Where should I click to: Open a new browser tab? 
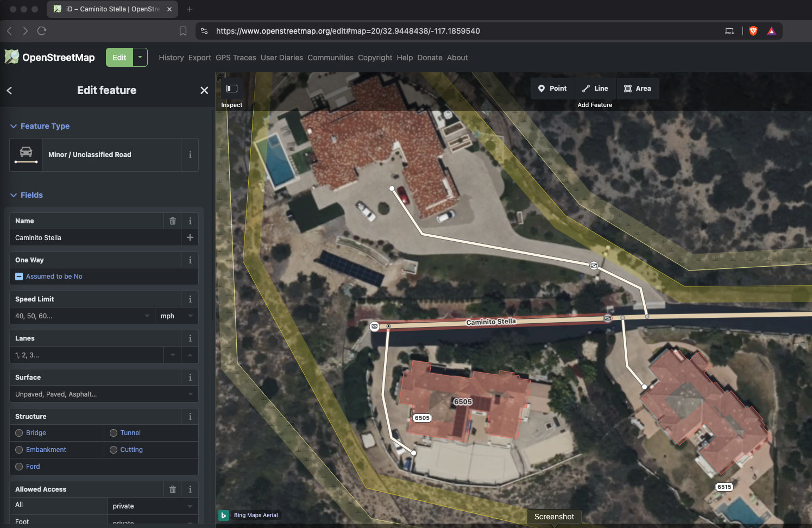(190, 9)
